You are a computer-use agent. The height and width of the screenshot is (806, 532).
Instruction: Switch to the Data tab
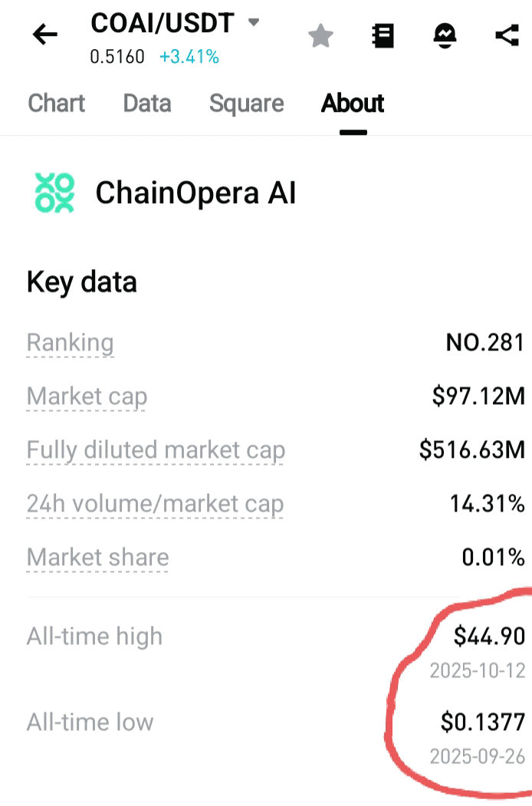pos(147,104)
